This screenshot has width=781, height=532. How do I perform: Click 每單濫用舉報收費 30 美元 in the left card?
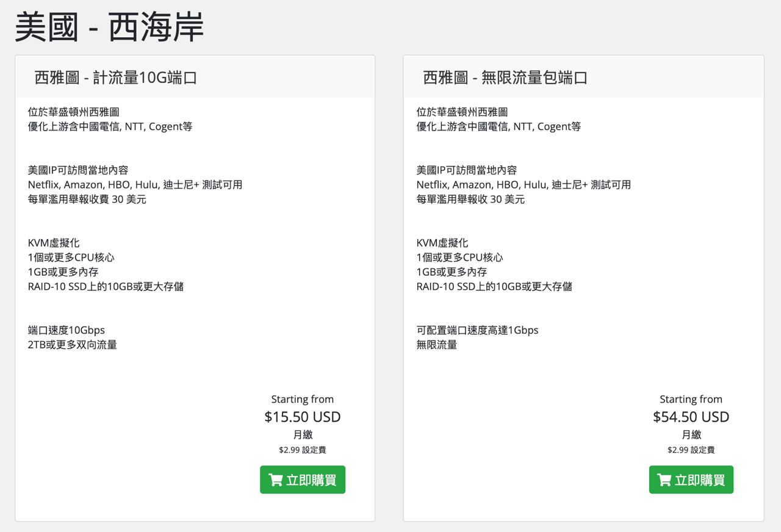click(x=87, y=199)
